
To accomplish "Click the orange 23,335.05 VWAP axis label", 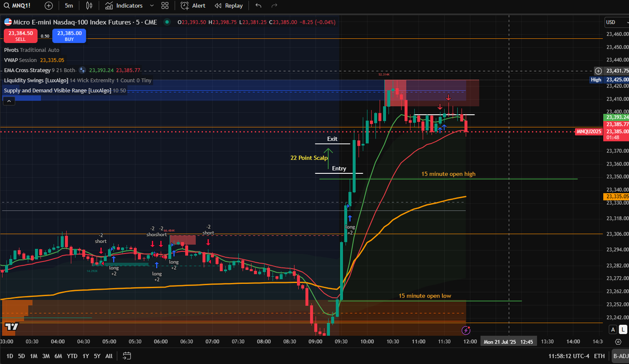I will tap(616, 196).
